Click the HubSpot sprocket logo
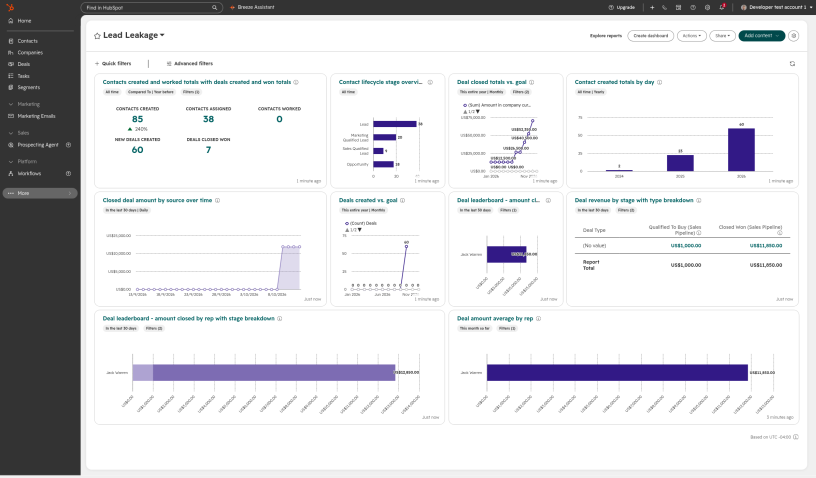 click(10, 7)
